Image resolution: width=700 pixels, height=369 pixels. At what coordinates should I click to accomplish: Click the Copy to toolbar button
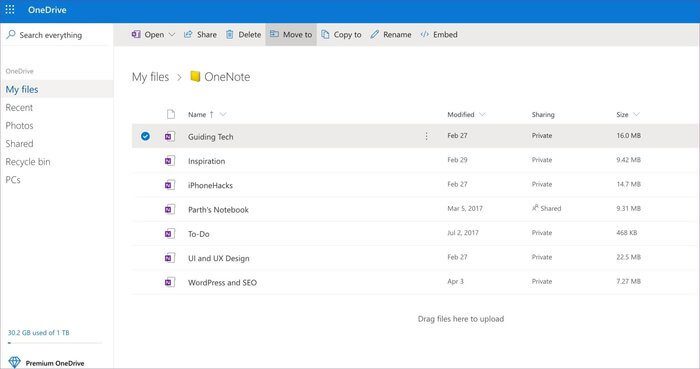click(x=342, y=34)
